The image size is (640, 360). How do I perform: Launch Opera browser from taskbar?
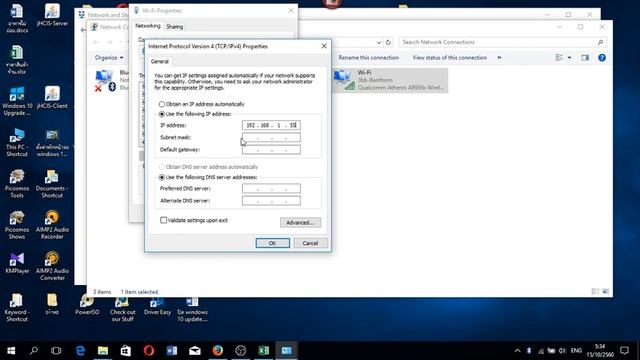coord(149,350)
